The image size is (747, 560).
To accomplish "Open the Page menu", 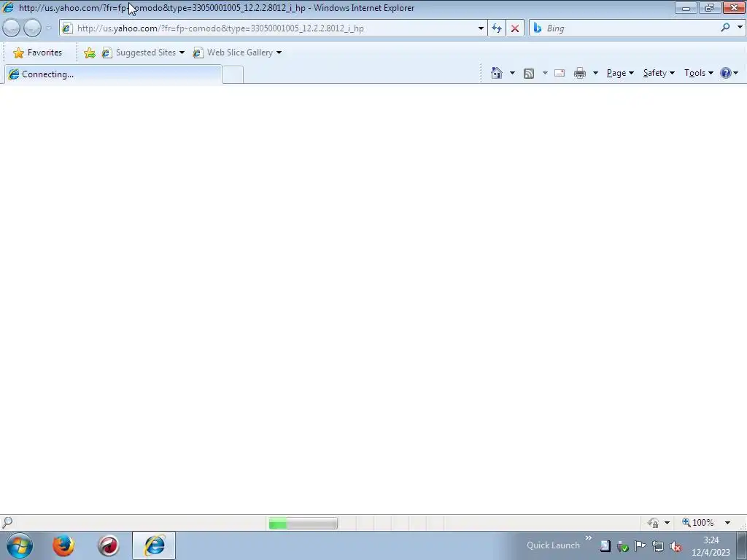I will [620, 73].
